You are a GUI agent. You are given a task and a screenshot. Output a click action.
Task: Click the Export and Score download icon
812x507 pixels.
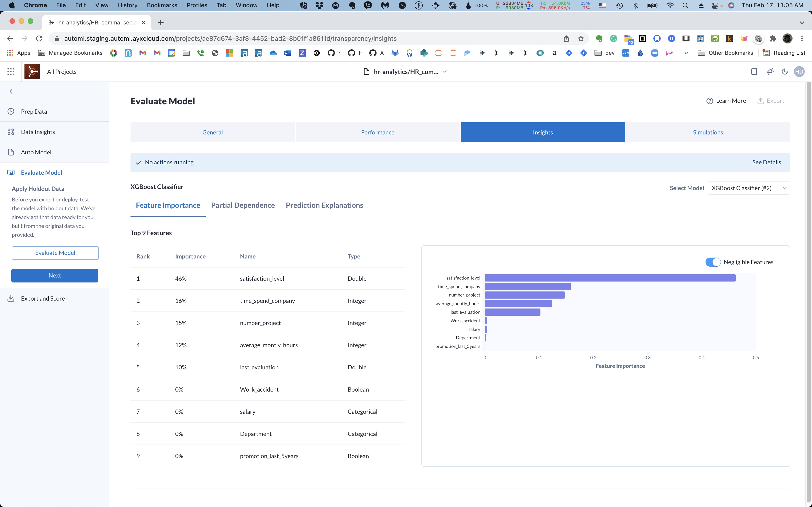(11, 298)
